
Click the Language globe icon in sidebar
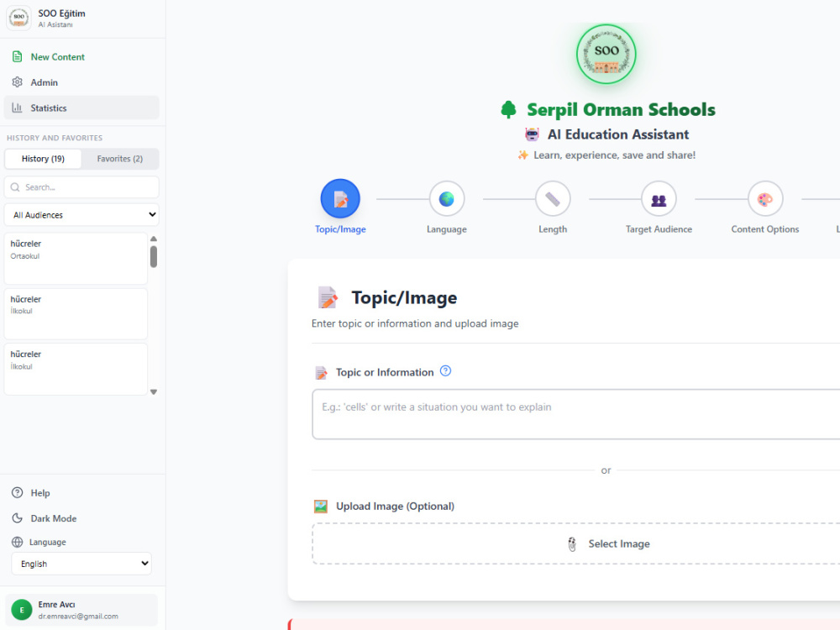point(17,542)
